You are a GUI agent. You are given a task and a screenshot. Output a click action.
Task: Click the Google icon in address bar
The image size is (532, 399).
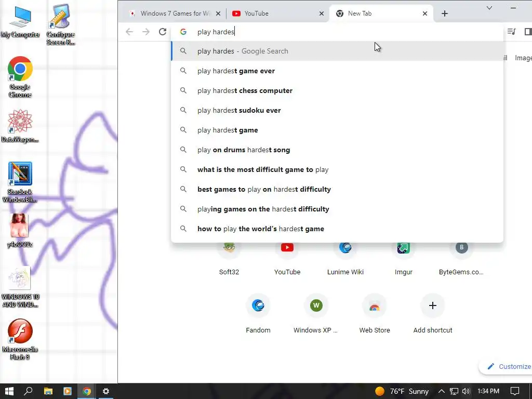(x=183, y=32)
